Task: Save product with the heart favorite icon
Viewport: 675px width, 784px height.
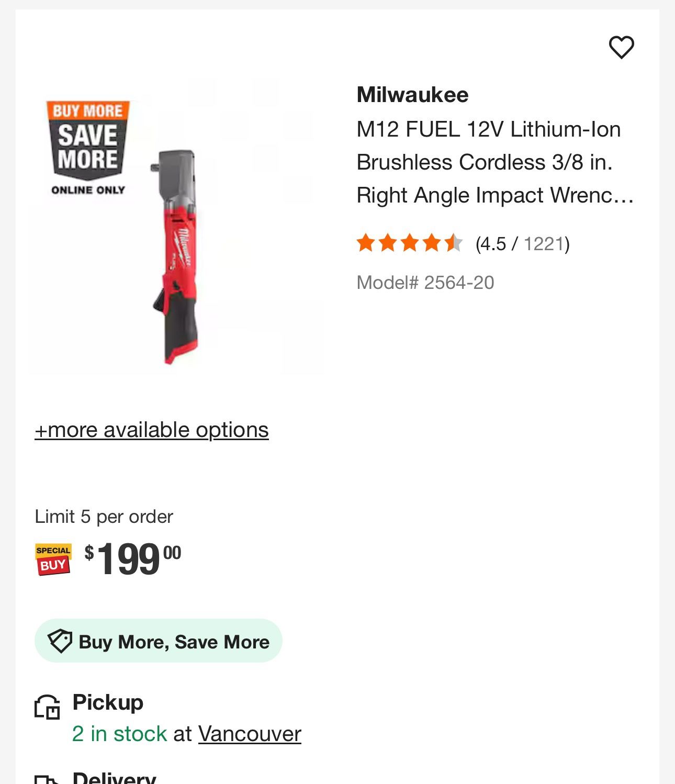Action: click(621, 48)
